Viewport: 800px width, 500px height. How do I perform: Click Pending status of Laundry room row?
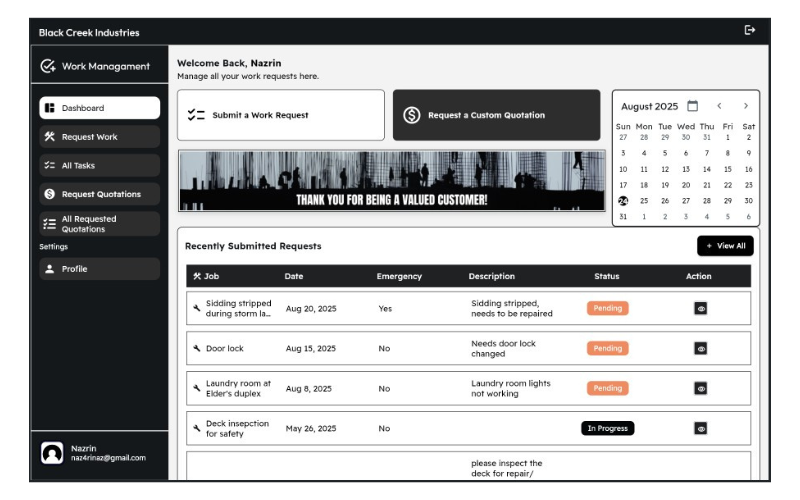[608, 388]
